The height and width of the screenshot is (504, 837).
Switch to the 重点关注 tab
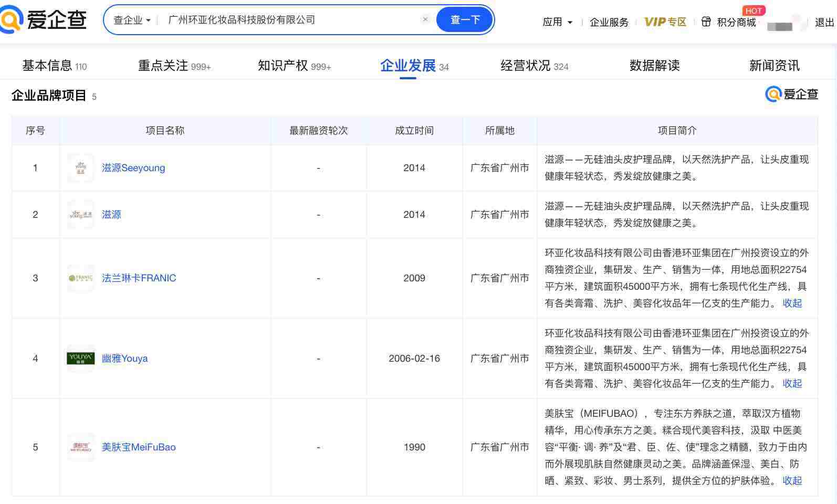click(x=174, y=66)
